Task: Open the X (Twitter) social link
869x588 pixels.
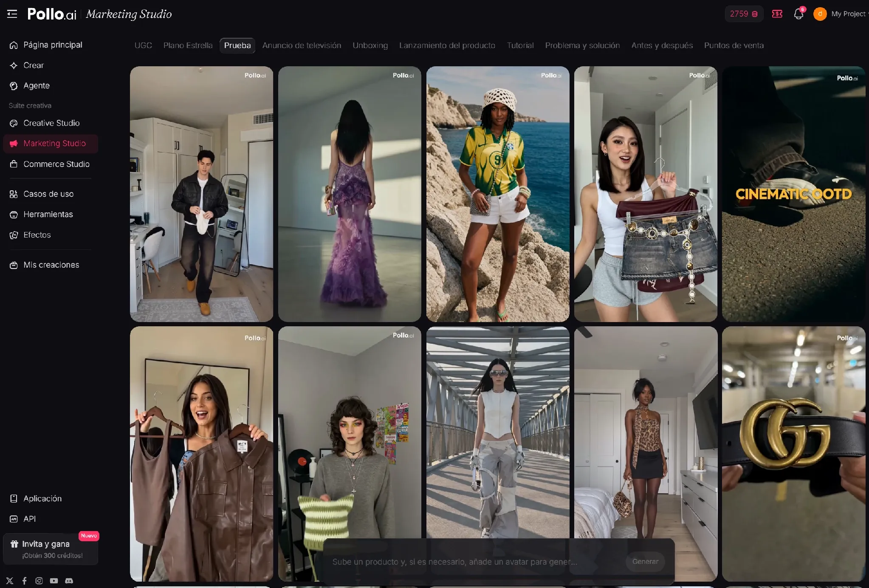Action: pyautogui.click(x=10, y=581)
